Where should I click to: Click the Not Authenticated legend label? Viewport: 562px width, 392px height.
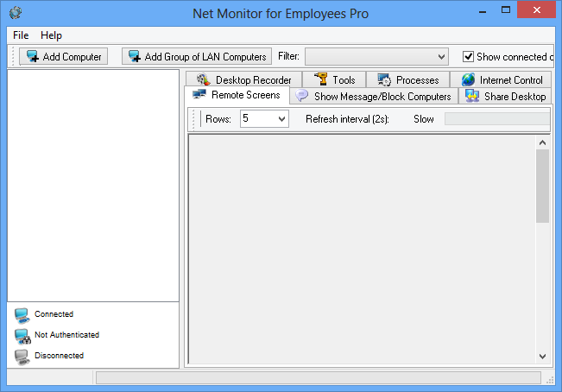[x=66, y=335]
